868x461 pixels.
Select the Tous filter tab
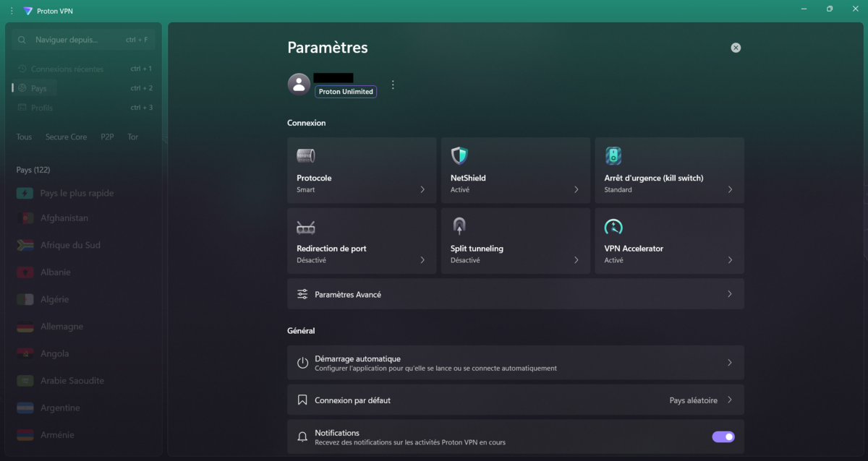pos(24,137)
